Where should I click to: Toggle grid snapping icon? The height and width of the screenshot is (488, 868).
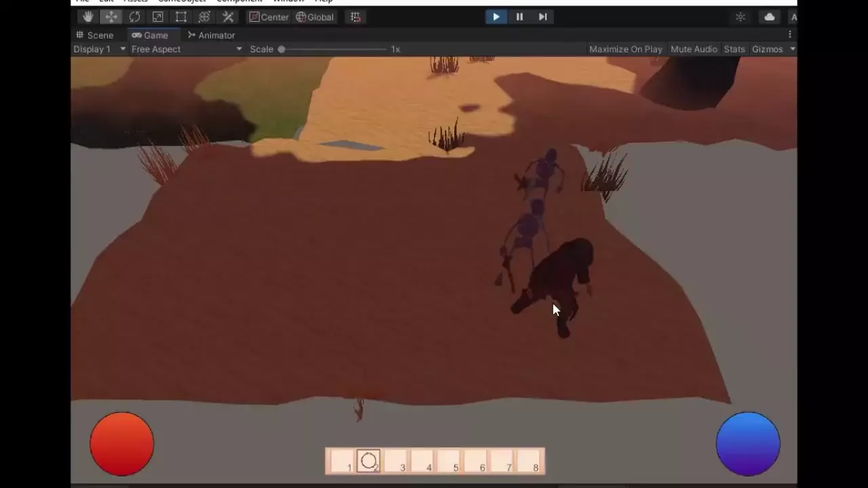point(355,17)
